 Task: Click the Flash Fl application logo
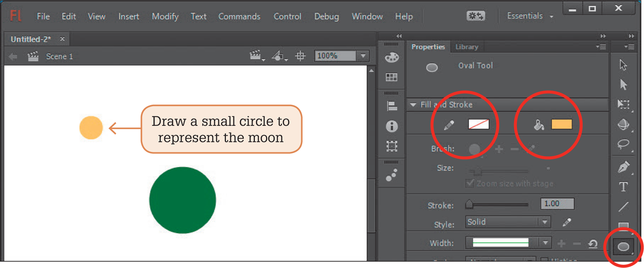point(15,16)
